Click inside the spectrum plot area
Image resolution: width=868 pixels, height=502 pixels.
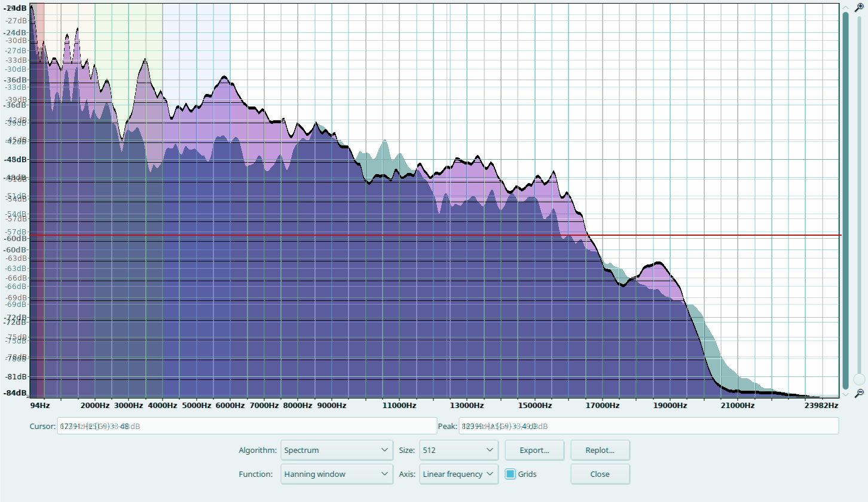(x=435, y=200)
